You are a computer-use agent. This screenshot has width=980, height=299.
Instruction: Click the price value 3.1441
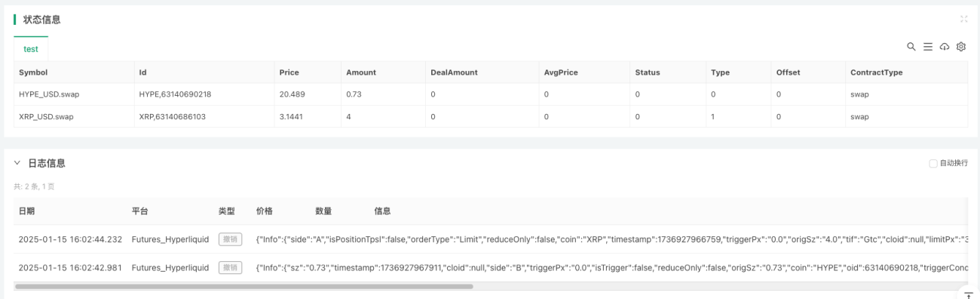[x=291, y=117]
